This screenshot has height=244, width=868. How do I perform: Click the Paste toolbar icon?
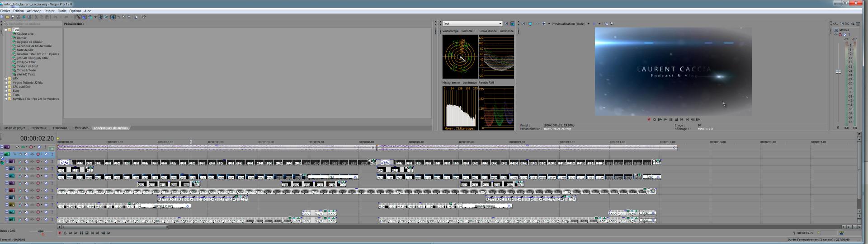[x=47, y=17]
